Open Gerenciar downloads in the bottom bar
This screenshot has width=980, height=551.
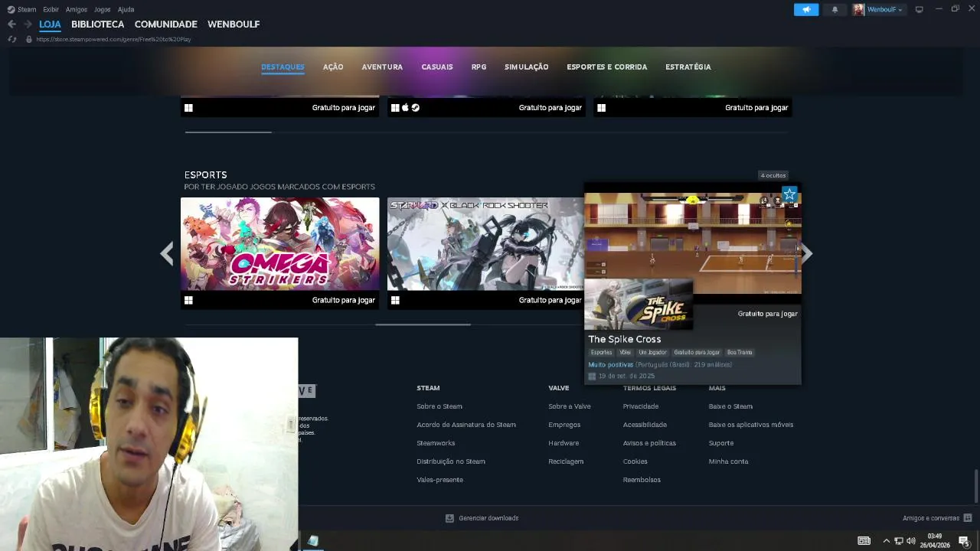[482, 518]
